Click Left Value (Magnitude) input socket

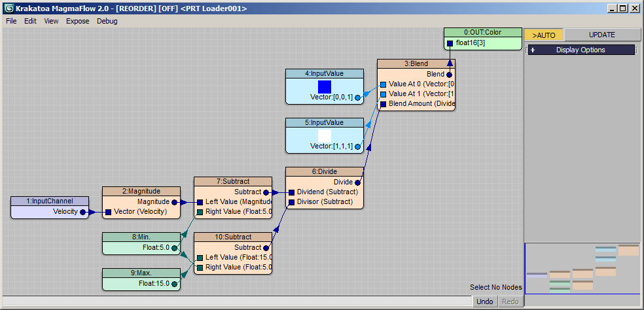[200, 202]
